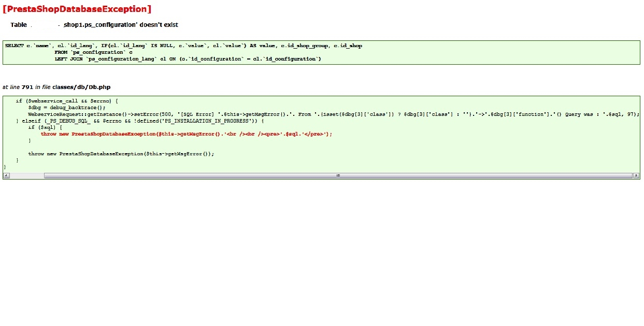The height and width of the screenshot is (326, 644).
Task: Click the horizontal scrollbar right arrow
Action: tap(636, 175)
